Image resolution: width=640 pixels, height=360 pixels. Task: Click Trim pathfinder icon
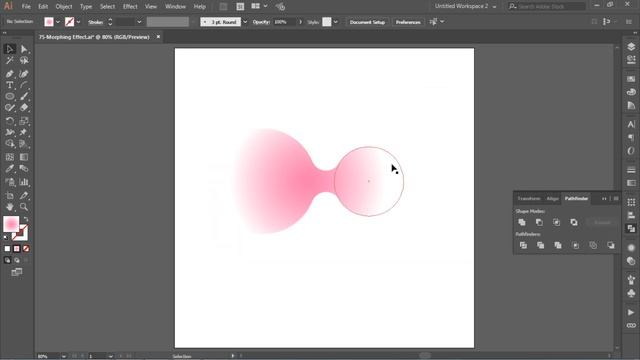click(540, 245)
